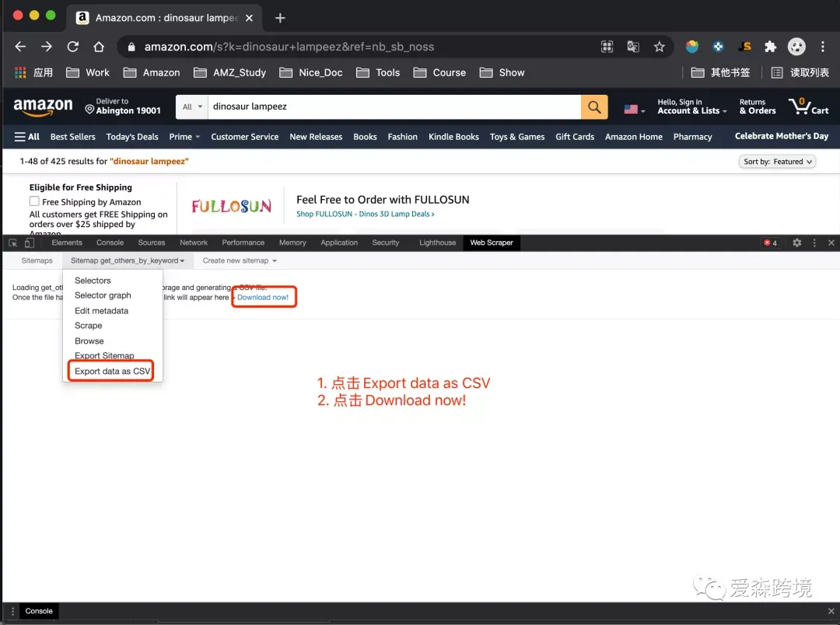Viewport: 840px width, 625px height.
Task: Expand the Create new sitemap dropdown
Action: pyautogui.click(x=240, y=261)
